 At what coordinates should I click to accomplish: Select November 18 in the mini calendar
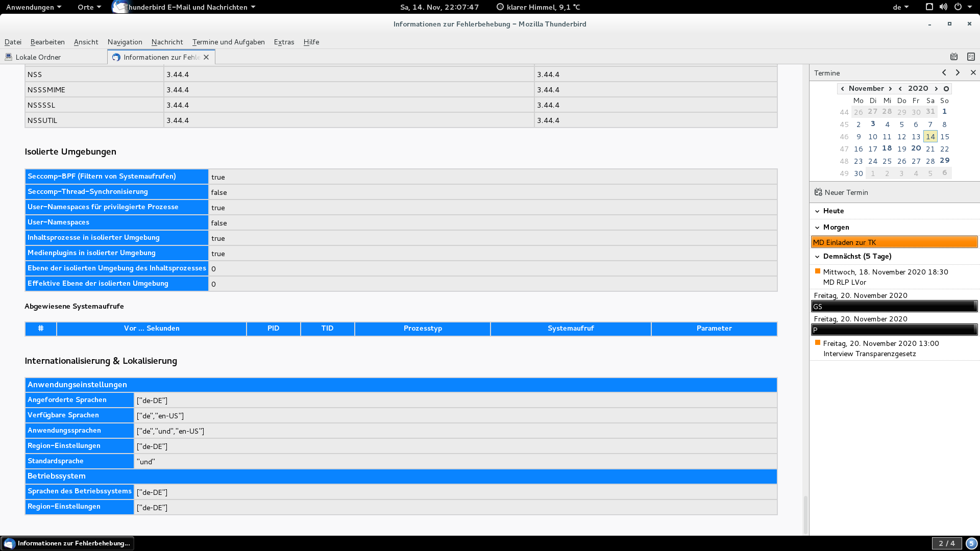pyautogui.click(x=887, y=148)
